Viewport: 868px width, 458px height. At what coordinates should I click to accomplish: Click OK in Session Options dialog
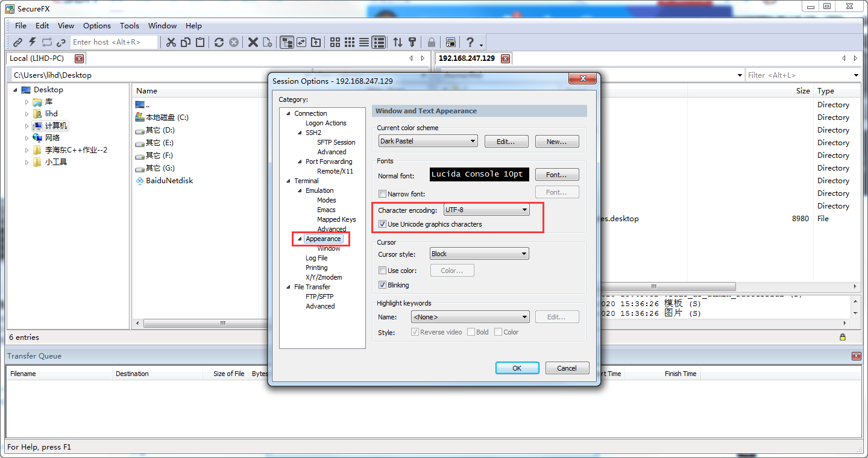pyautogui.click(x=517, y=368)
